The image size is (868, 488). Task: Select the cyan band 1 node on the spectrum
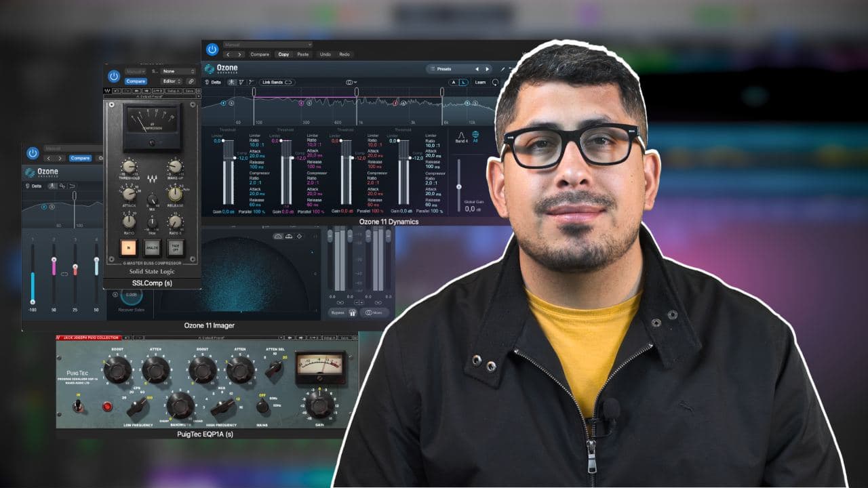[x=223, y=103]
